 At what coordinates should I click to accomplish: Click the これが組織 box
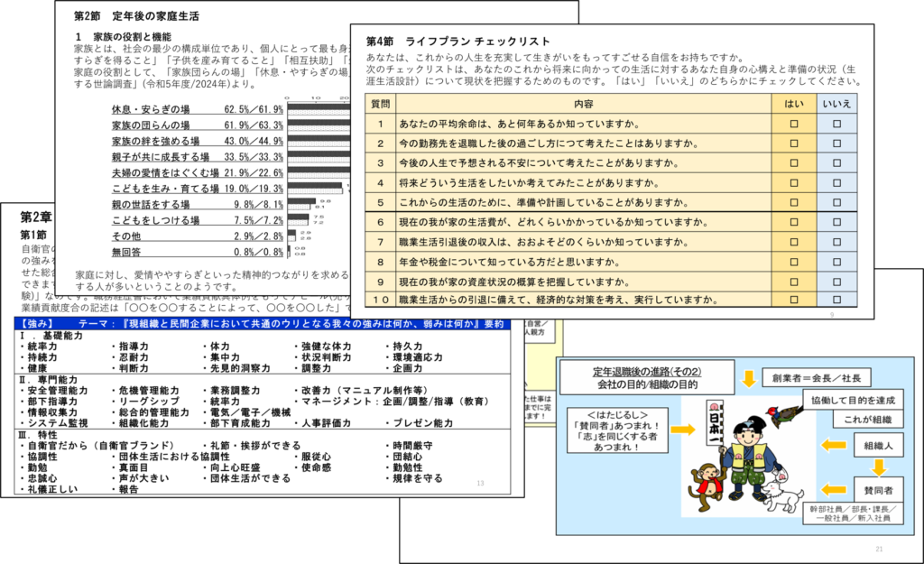867,419
